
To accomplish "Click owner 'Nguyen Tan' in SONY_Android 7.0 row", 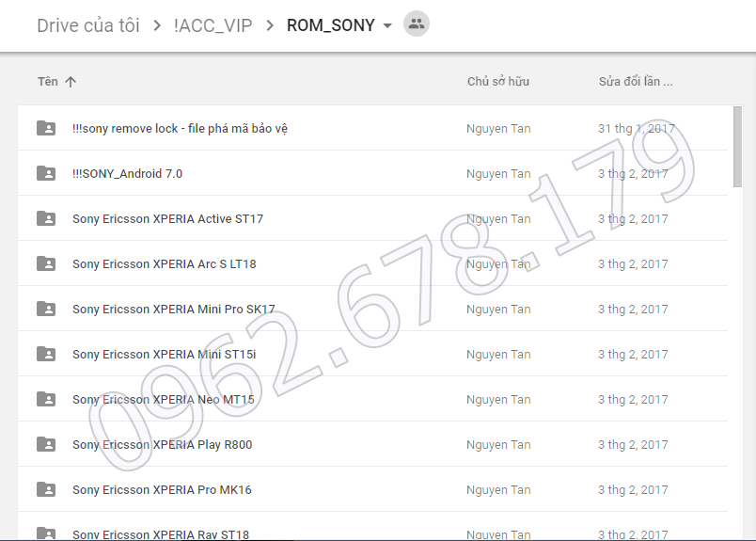I will click(498, 174).
